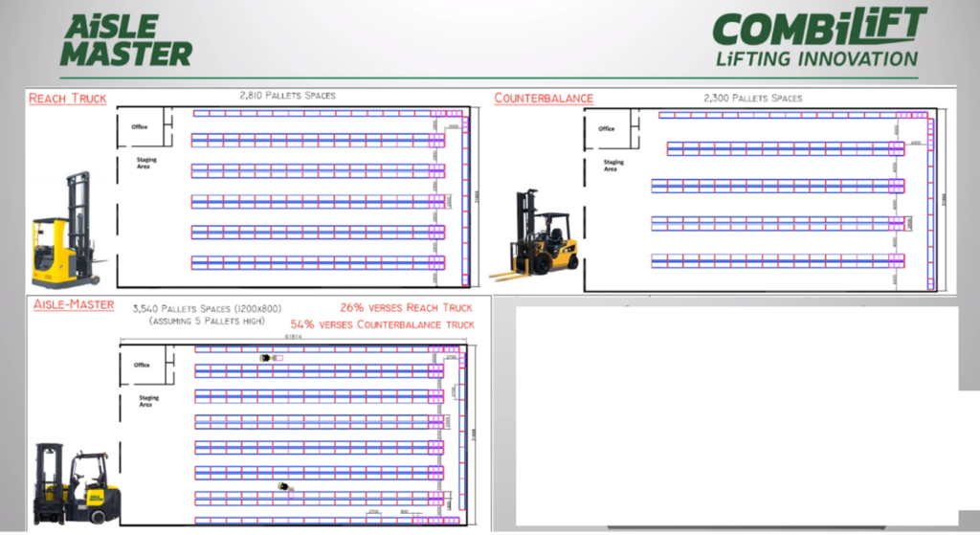Screen dimensions: 980x535
Task: Click the 2,810 Pallets Spaces label
Action: click(287, 96)
